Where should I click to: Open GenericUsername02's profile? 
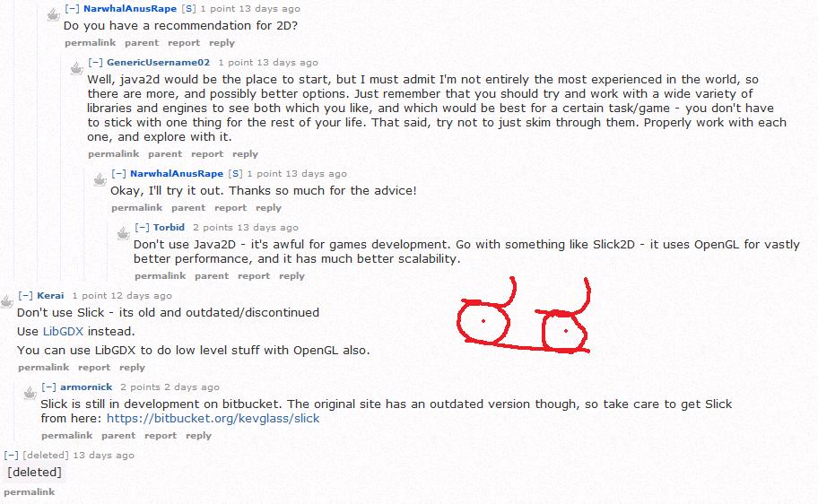click(158, 63)
